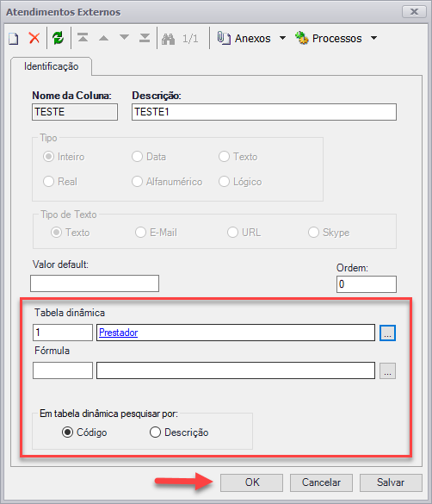The image size is (432, 504).
Task: Expand the Anexos dropdown arrow
Action: click(x=282, y=38)
